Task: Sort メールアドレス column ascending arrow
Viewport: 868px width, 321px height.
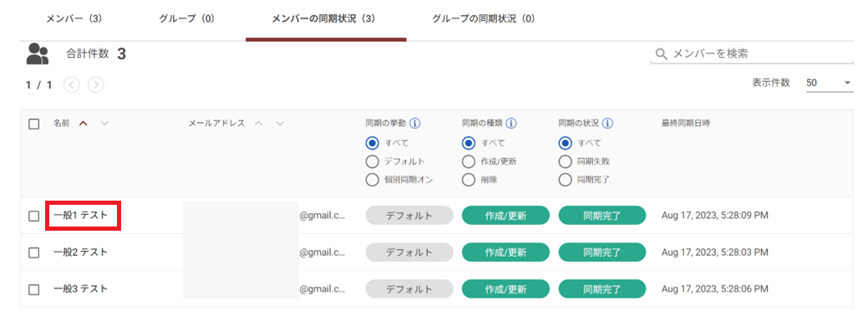Action: (258, 124)
